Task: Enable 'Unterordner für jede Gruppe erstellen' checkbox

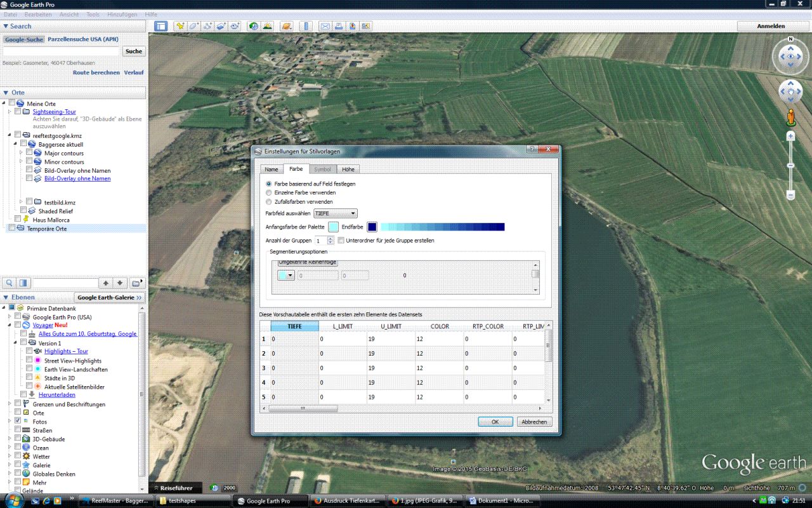Action: coord(341,241)
